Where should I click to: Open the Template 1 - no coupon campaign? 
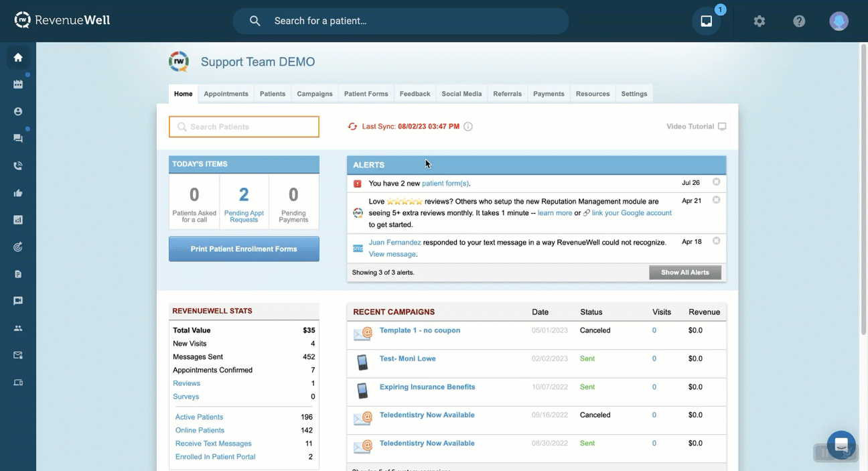point(420,330)
